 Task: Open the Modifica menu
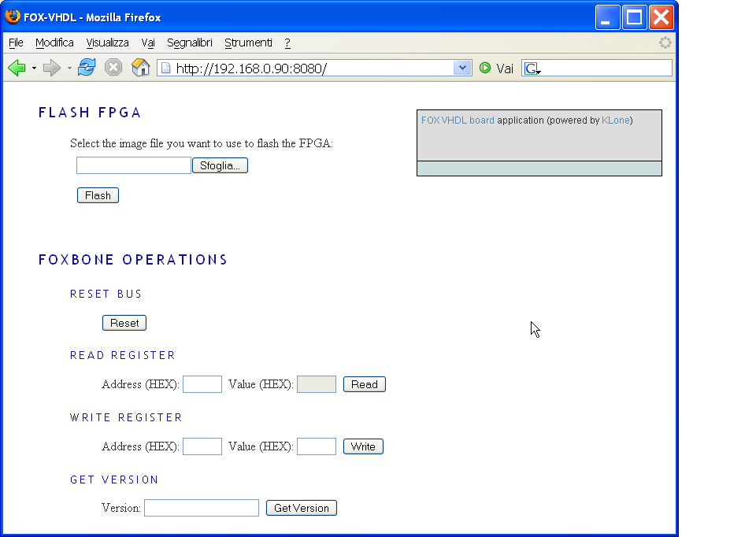[54, 43]
